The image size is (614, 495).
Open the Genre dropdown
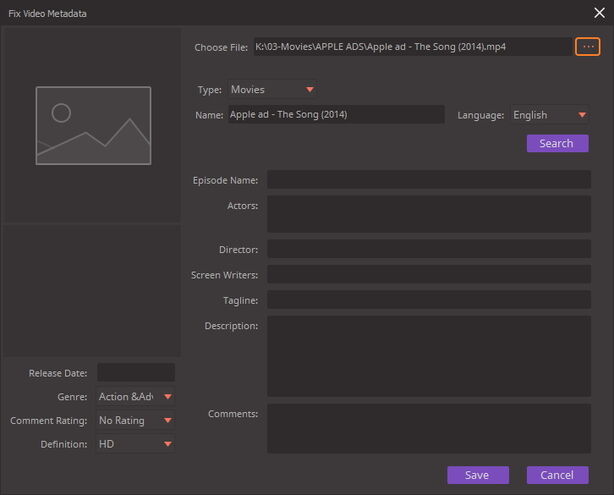coord(135,397)
